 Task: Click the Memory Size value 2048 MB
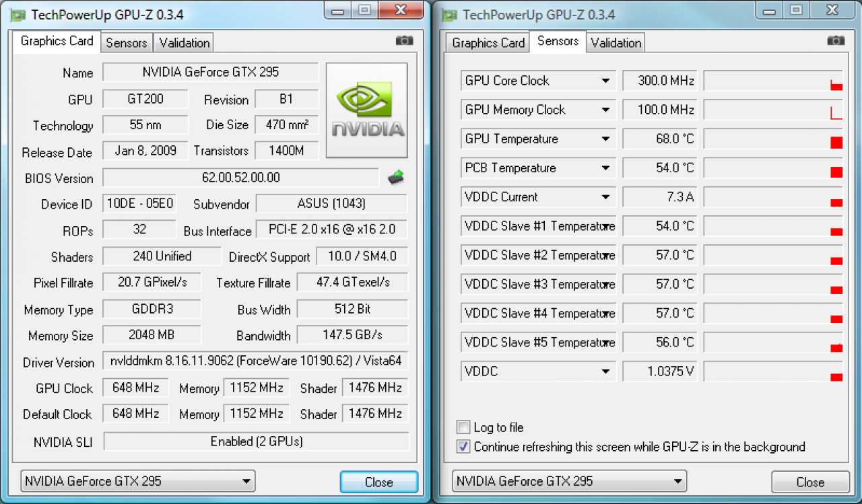pos(152,334)
